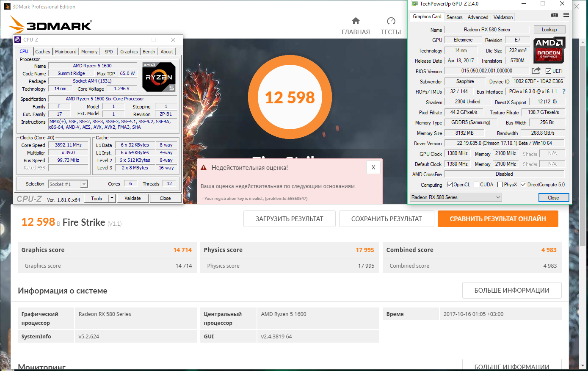This screenshot has width=588, height=371.
Task: Click the CPU-Z Tools button
Action: click(x=97, y=198)
